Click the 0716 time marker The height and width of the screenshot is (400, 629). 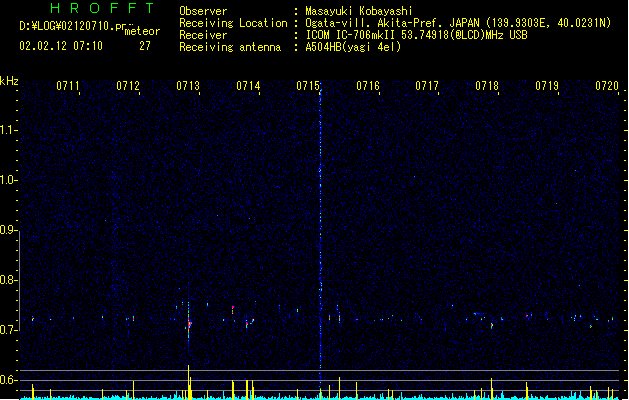coord(368,86)
